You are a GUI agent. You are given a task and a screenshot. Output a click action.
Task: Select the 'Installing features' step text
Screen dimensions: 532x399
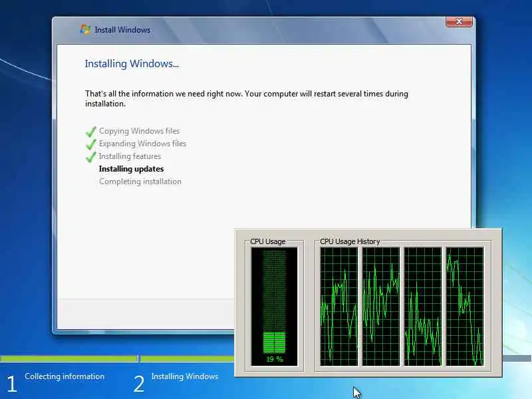(x=130, y=156)
